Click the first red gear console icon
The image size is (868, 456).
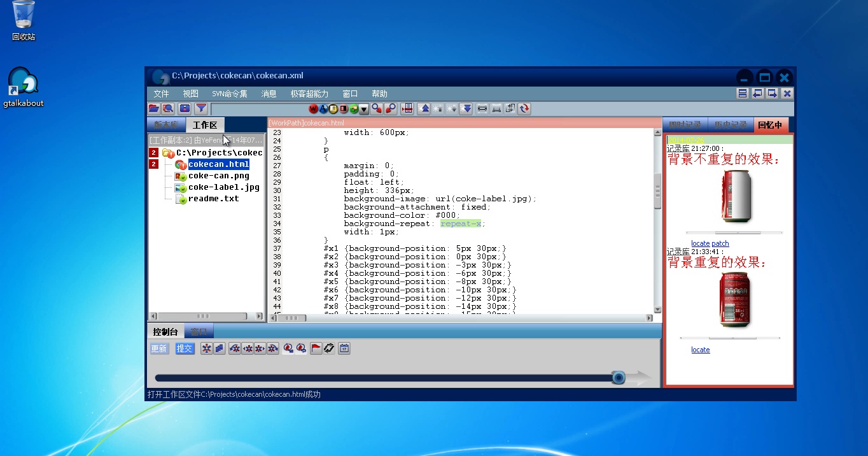click(207, 348)
